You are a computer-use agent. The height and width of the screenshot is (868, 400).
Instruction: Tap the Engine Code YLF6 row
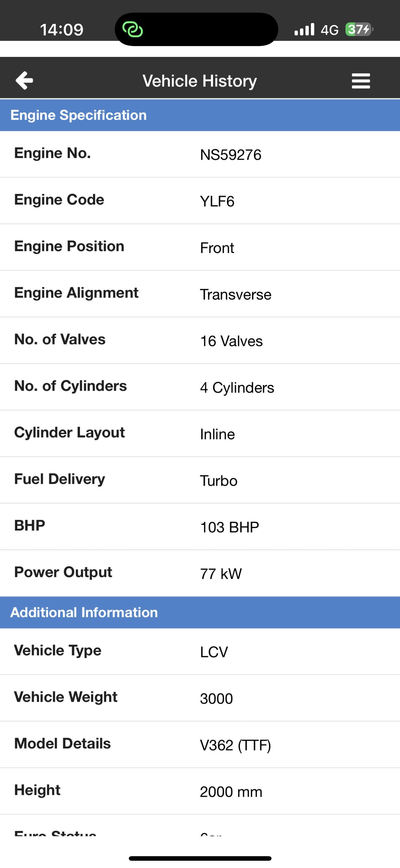(200, 201)
